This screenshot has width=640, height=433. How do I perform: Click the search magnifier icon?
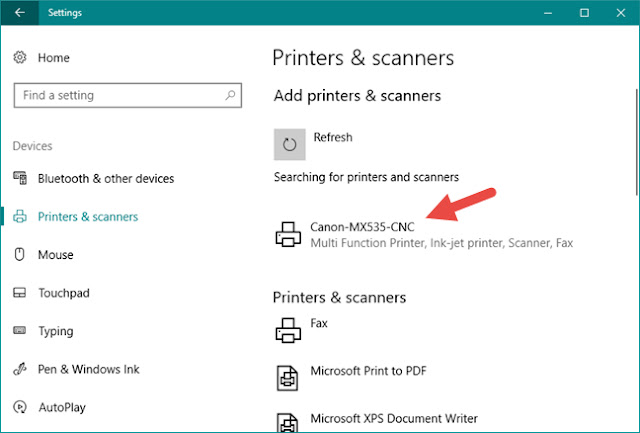point(230,95)
